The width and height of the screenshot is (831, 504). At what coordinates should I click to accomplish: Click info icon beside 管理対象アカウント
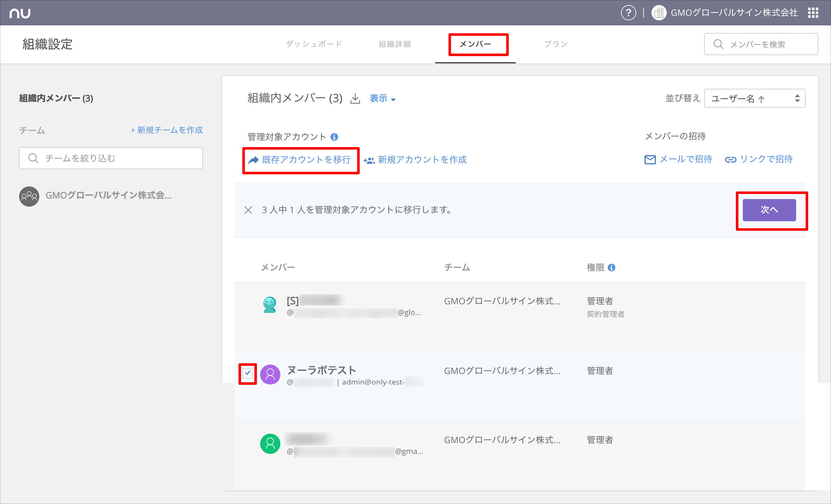334,137
